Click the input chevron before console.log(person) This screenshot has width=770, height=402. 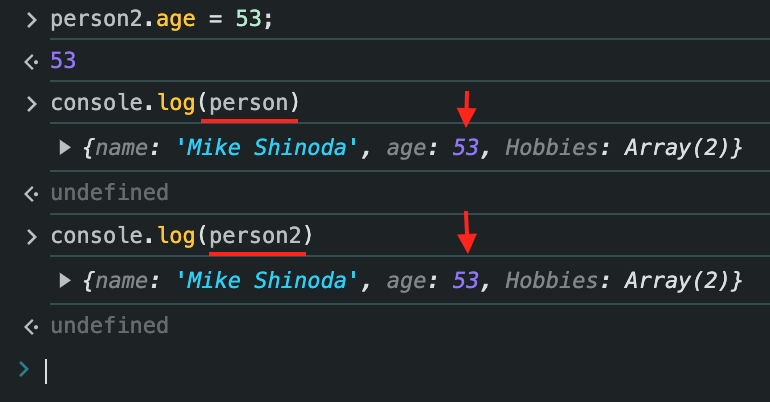point(31,103)
